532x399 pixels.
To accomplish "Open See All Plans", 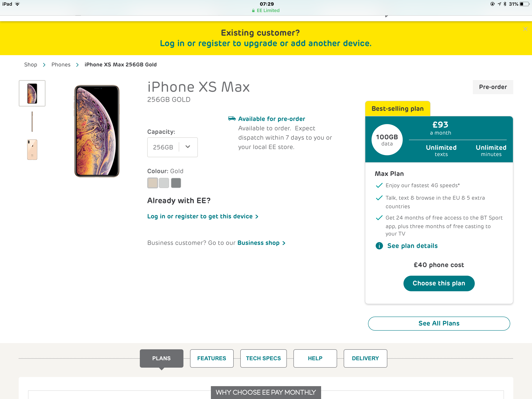I will coord(439,323).
